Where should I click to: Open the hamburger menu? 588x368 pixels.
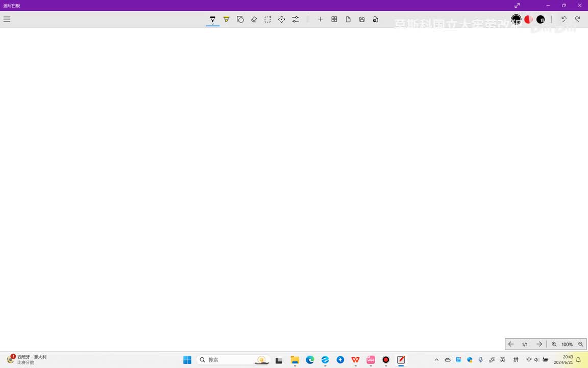click(x=7, y=19)
